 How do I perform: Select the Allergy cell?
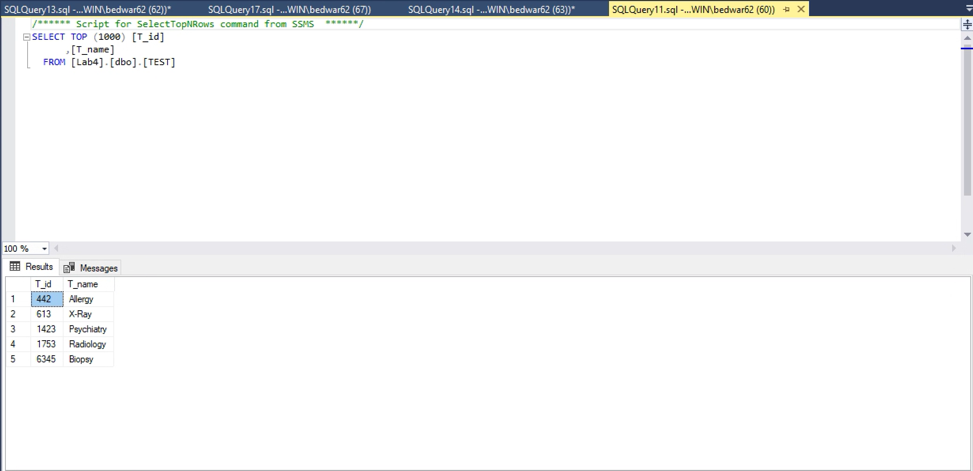tap(89, 299)
